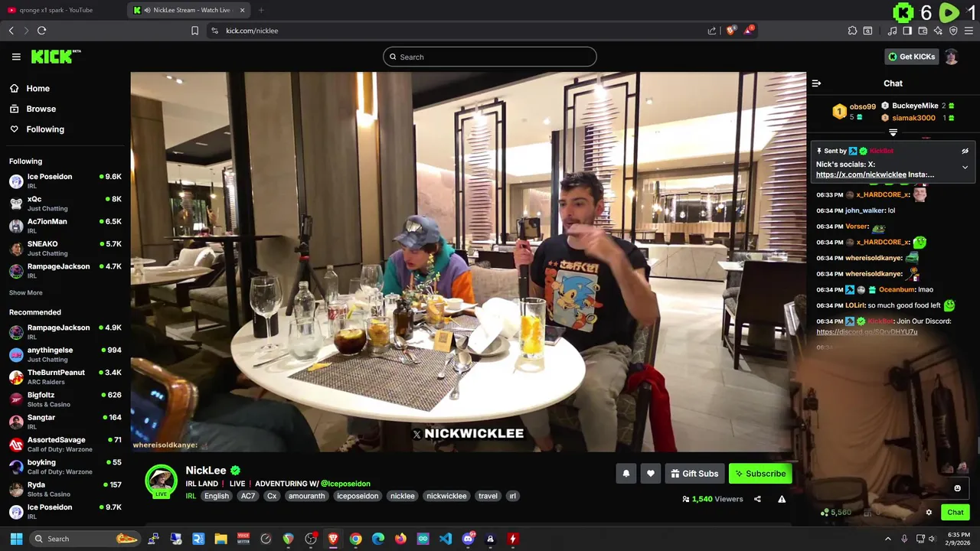This screenshot has width=980, height=551.
Task: Open TheBurntPeanut recommended channel
Action: 65,377
